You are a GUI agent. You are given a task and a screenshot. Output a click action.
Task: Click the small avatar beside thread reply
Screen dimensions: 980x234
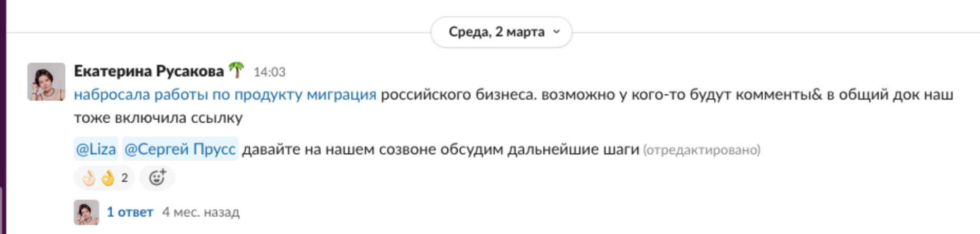coord(87,212)
